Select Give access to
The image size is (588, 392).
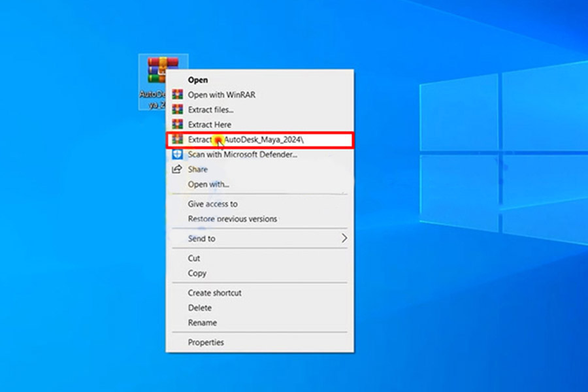pyautogui.click(x=260, y=204)
